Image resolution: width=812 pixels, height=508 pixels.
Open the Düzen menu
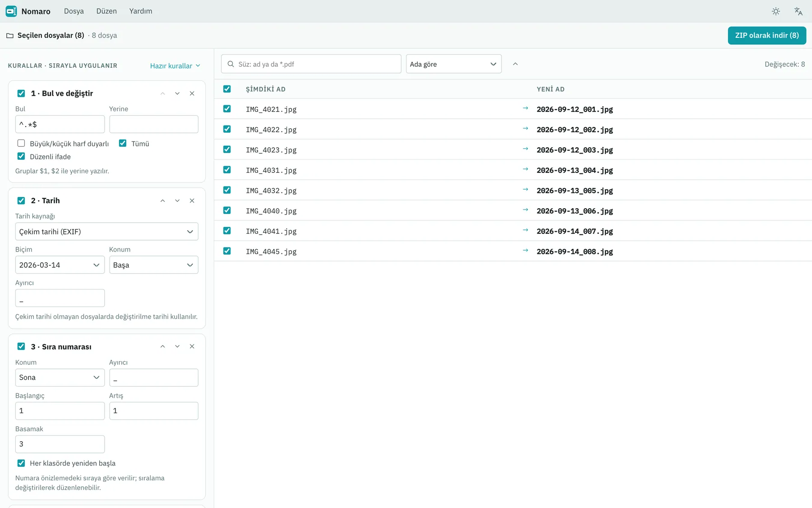(x=106, y=11)
